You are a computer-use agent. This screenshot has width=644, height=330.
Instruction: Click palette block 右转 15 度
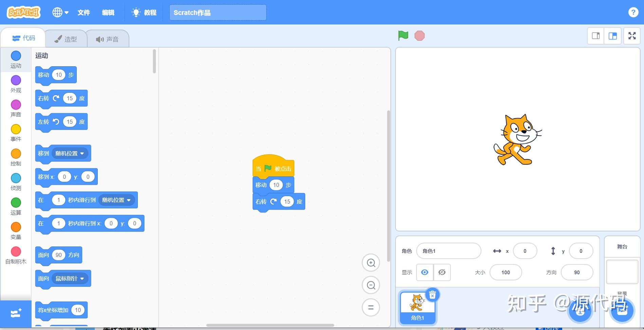61,99
